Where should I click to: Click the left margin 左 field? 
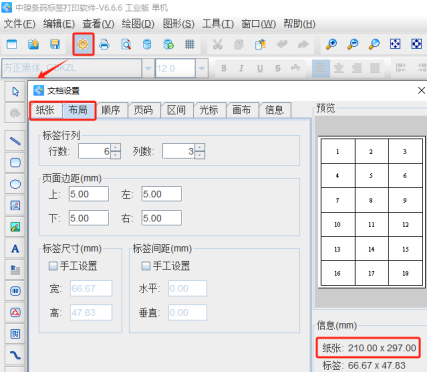[162, 194]
